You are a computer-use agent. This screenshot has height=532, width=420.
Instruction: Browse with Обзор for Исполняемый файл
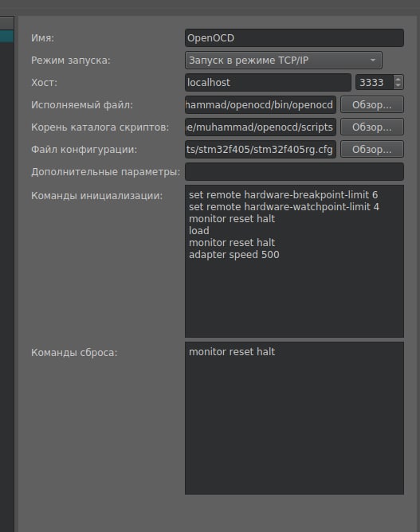(x=372, y=104)
